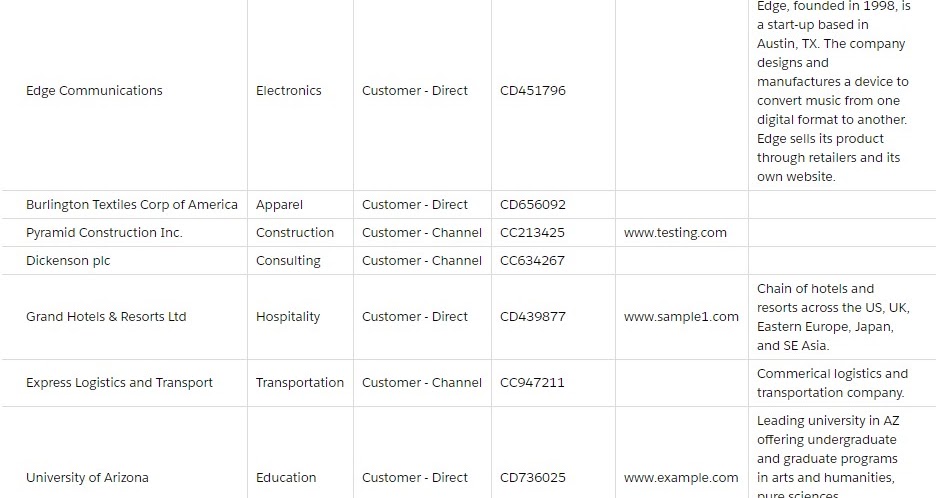Viewport: 949px width, 498px height.
Task: Select account number CD656092 cell
Action: pyautogui.click(x=533, y=205)
